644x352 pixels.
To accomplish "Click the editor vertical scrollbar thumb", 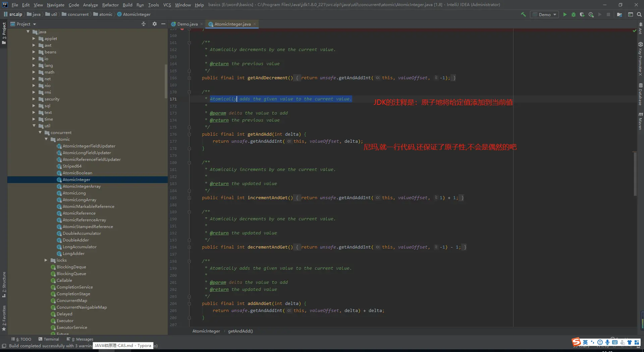I will pos(635,174).
